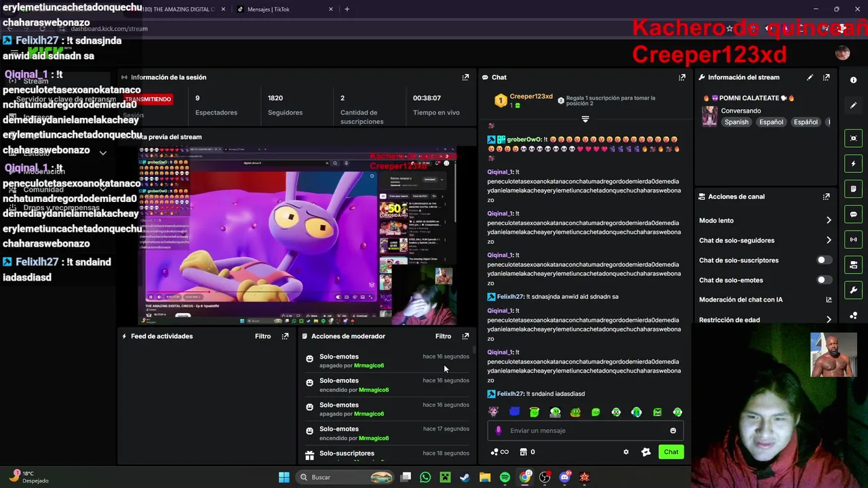Enable Chat de solo-emotes switch

click(823, 280)
